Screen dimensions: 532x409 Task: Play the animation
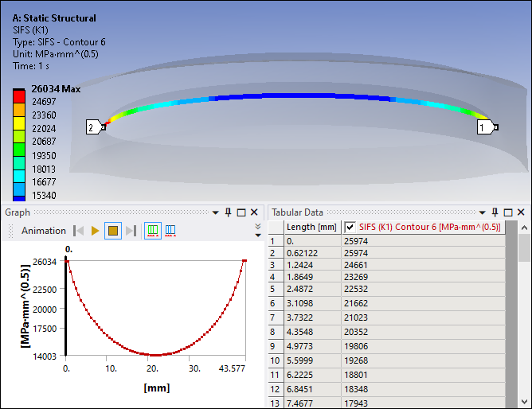tap(96, 231)
